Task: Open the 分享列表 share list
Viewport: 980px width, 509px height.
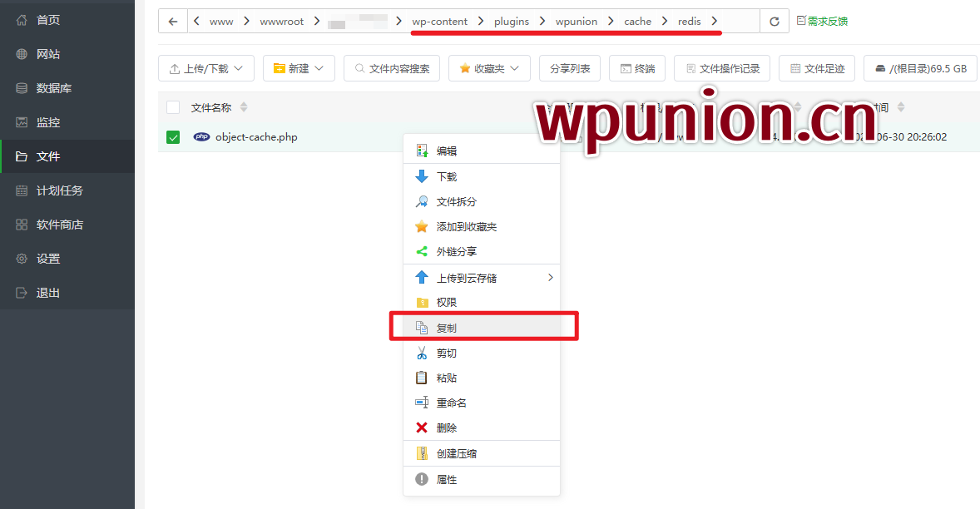Action: (x=570, y=69)
